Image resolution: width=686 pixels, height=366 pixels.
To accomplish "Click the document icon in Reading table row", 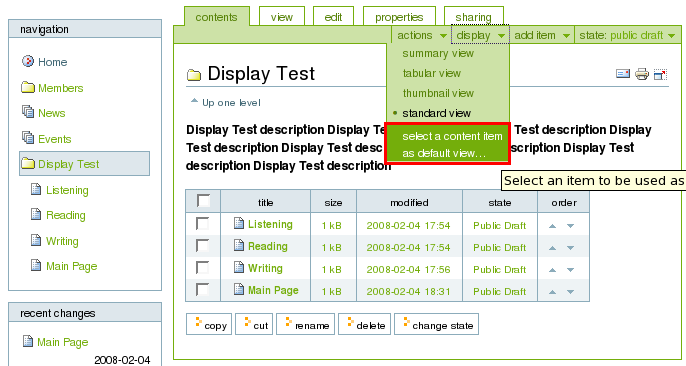I will [239, 245].
